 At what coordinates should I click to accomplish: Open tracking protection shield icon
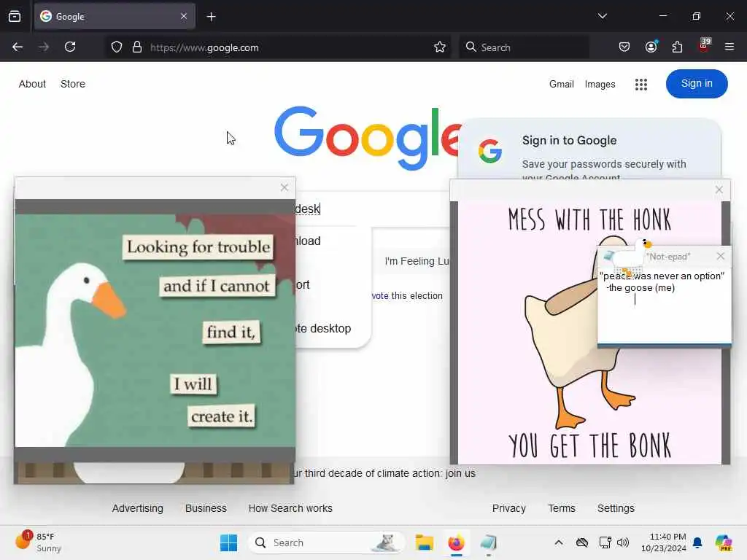117,47
